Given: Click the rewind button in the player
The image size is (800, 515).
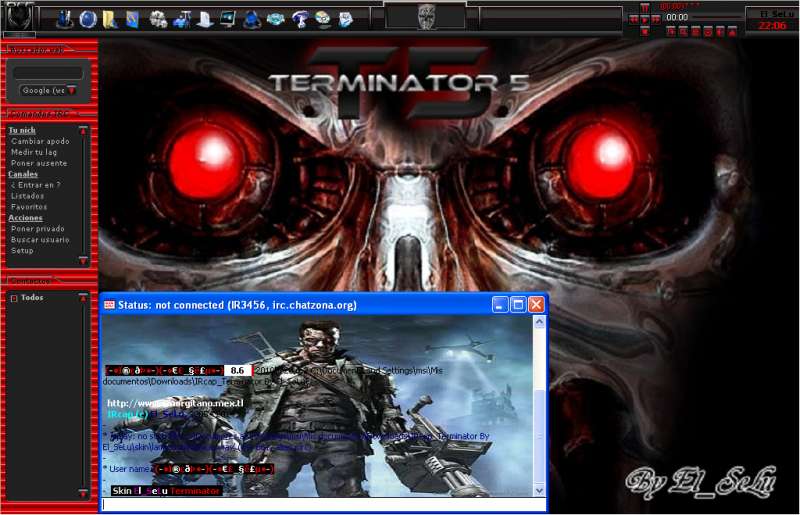Looking at the screenshot, I should (634, 20).
